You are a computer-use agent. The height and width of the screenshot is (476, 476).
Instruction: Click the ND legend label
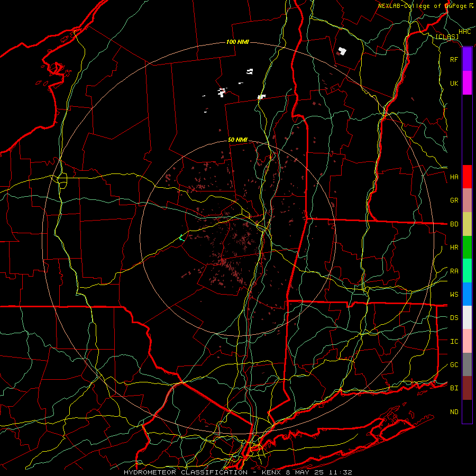point(454,411)
